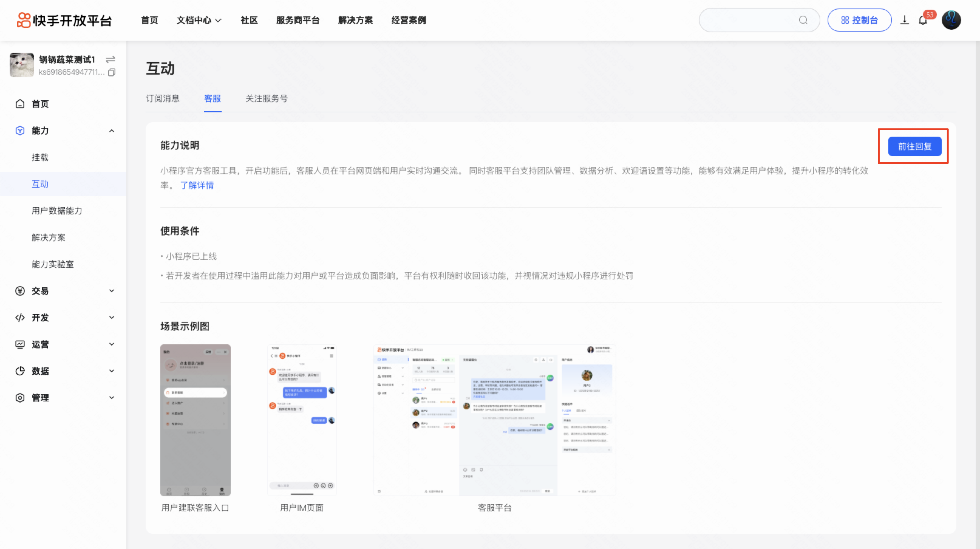Screen dimensions: 980x549
Task: Open the 了解详情 link
Action: pos(197,185)
